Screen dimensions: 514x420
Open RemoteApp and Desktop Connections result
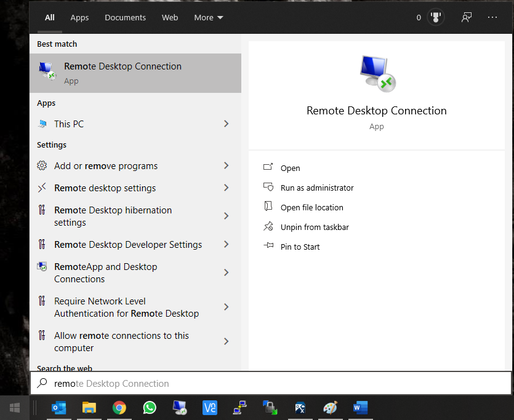(135, 272)
